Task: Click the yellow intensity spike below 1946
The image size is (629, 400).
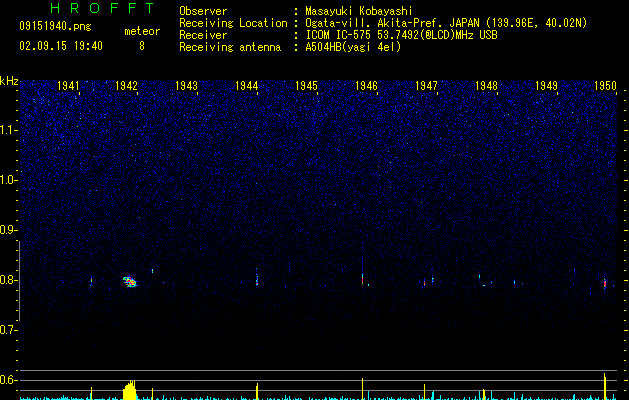Action: click(x=363, y=389)
